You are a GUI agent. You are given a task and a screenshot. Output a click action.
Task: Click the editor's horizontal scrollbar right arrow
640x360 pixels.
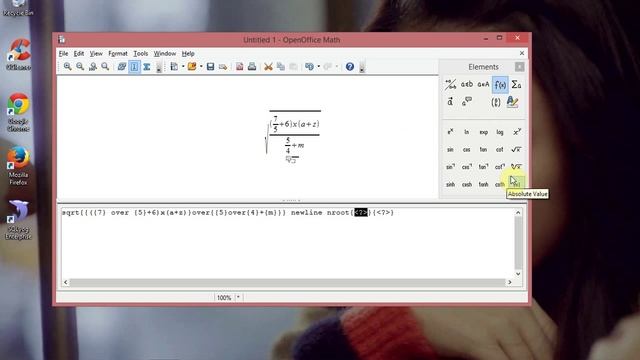[509, 282]
